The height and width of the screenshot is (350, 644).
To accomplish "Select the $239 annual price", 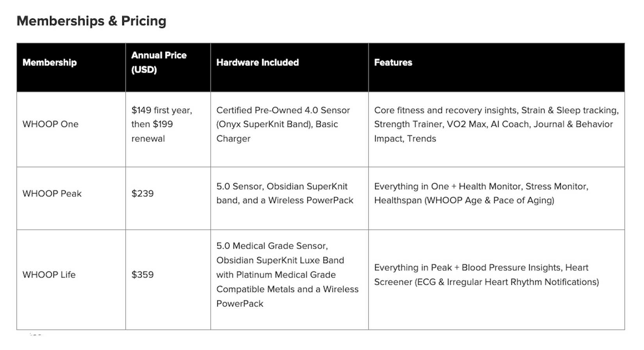I will pos(142,194).
